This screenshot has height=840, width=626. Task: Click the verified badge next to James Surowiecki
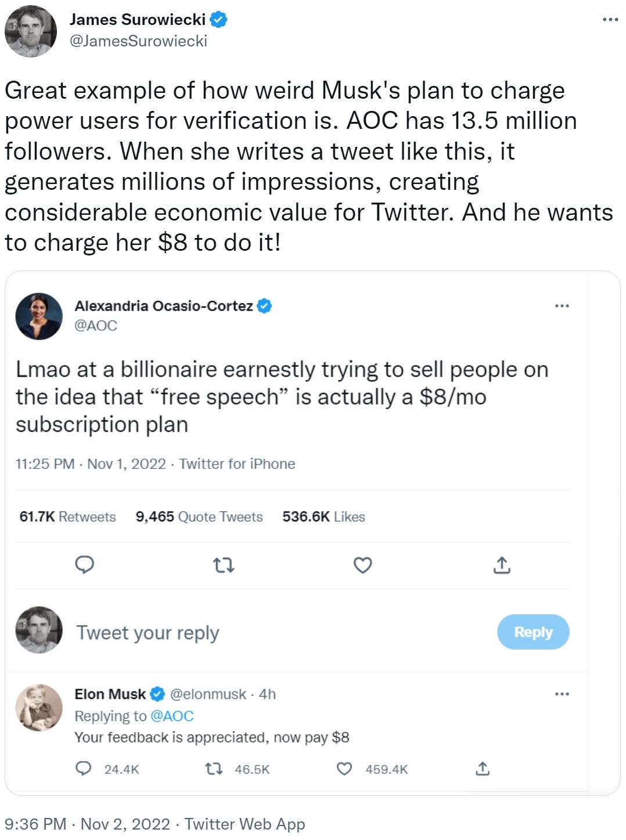pos(217,18)
